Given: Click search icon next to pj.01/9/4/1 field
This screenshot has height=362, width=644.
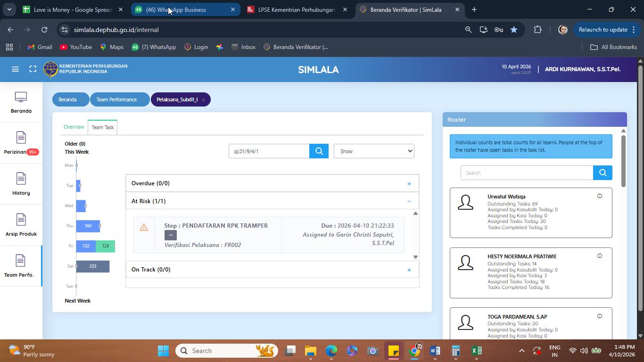Looking at the screenshot, I should coord(319,151).
